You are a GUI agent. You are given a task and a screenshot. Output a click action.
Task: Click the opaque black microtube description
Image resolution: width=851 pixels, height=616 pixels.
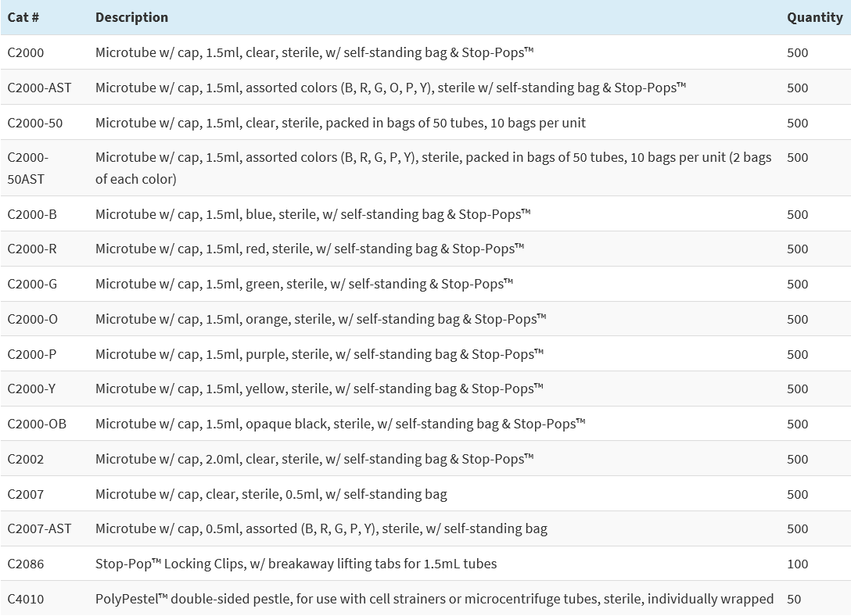(340, 424)
